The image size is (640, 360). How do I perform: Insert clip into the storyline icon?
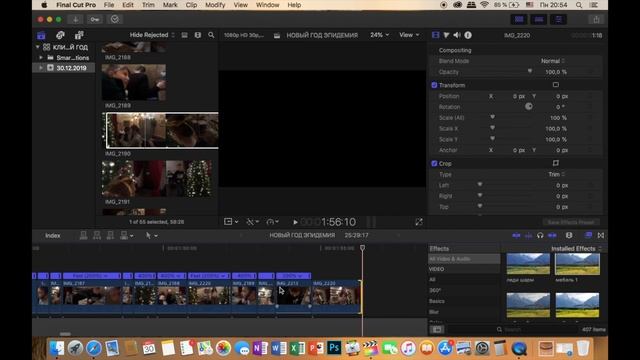click(x=97, y=236)
